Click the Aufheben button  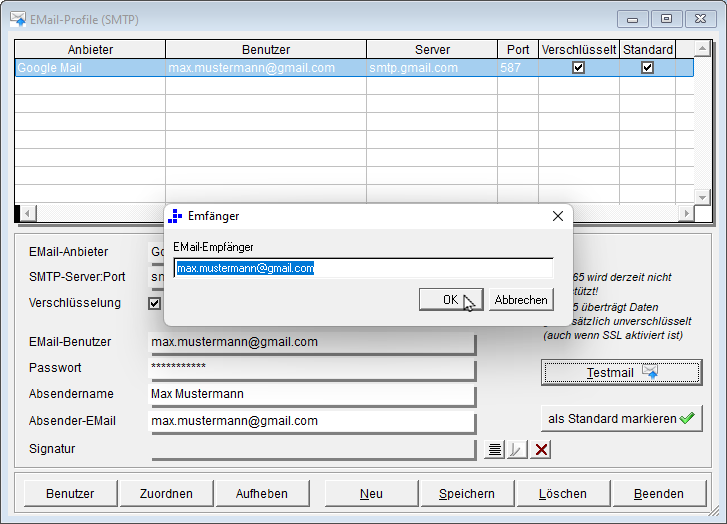(262, 493)
